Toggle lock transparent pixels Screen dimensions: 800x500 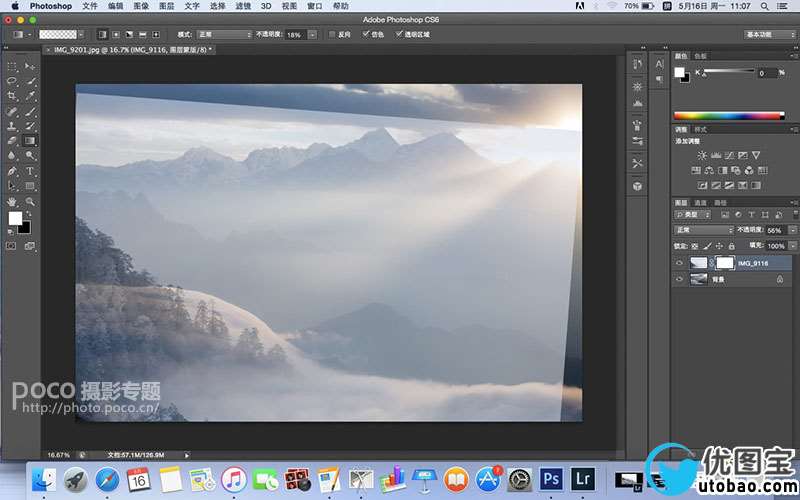tap(695, 246)
